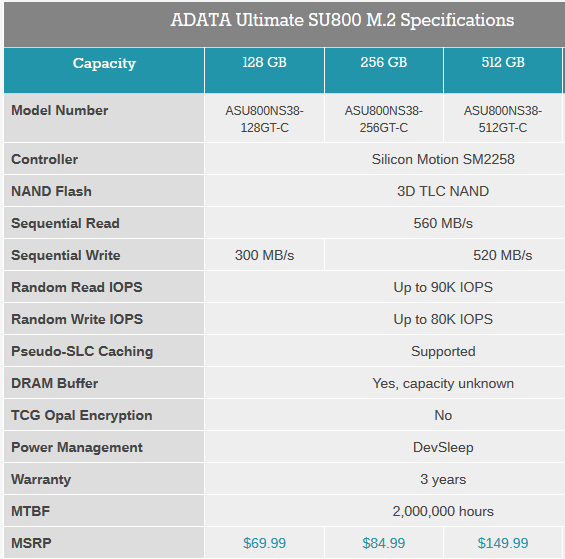The image size is (565, 559).
Task: Select the Silicon Motion SM2258 value
Action: point(443,159)
